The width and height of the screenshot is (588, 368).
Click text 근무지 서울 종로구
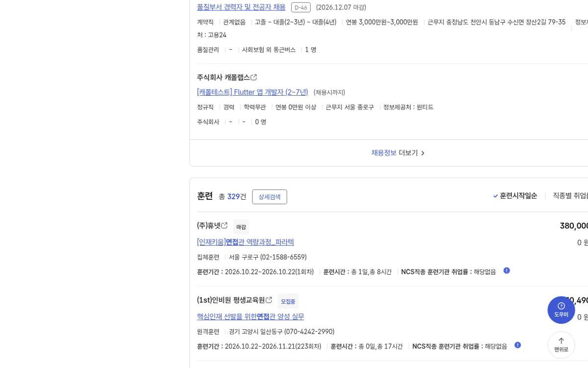pos(350,107)
